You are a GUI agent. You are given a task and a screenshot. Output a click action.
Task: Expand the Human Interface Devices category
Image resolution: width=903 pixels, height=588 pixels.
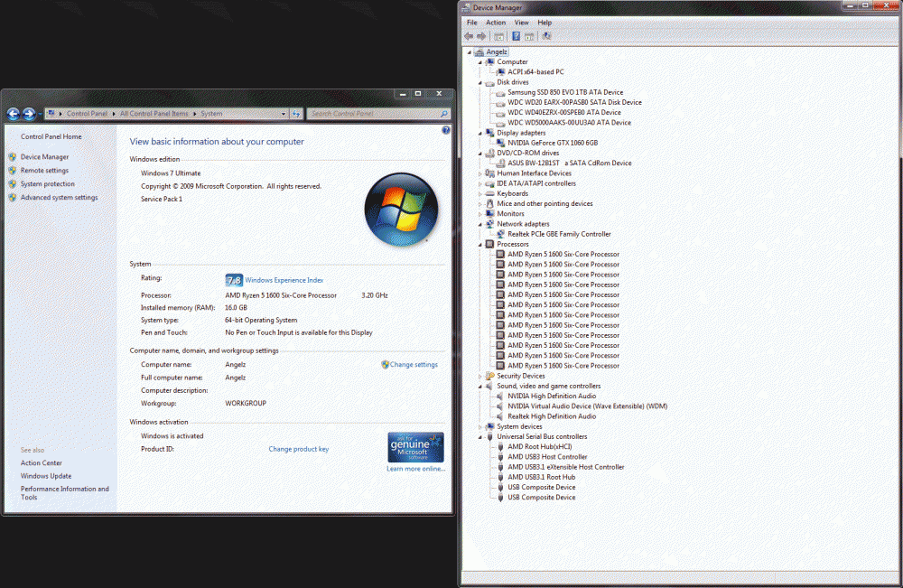coord(480,173)
